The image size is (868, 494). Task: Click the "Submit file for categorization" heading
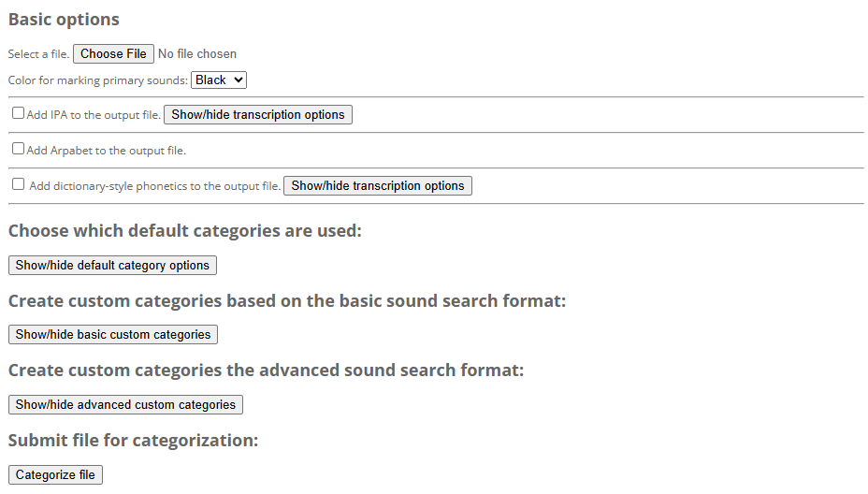click(x=133, y=440)
